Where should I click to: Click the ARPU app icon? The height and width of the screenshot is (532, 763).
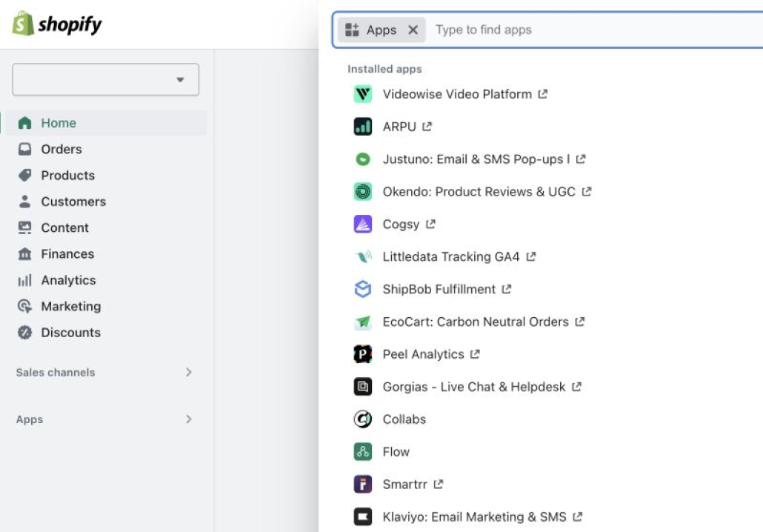(x=362, y=127)
